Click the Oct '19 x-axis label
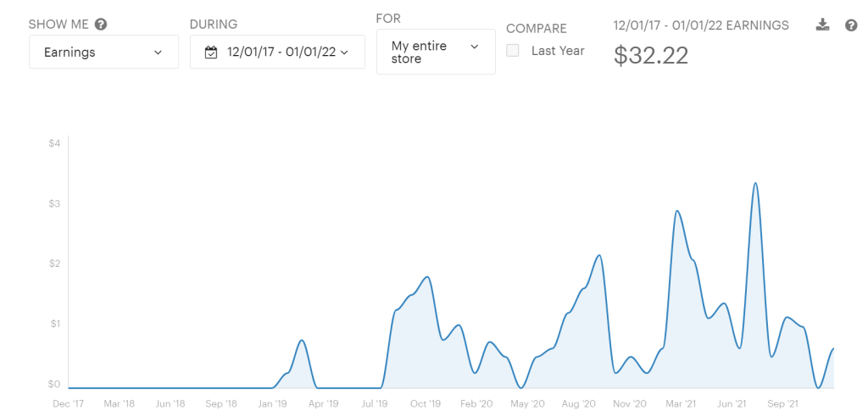Viewport: 868px width, 416px height. coord(425,404)
